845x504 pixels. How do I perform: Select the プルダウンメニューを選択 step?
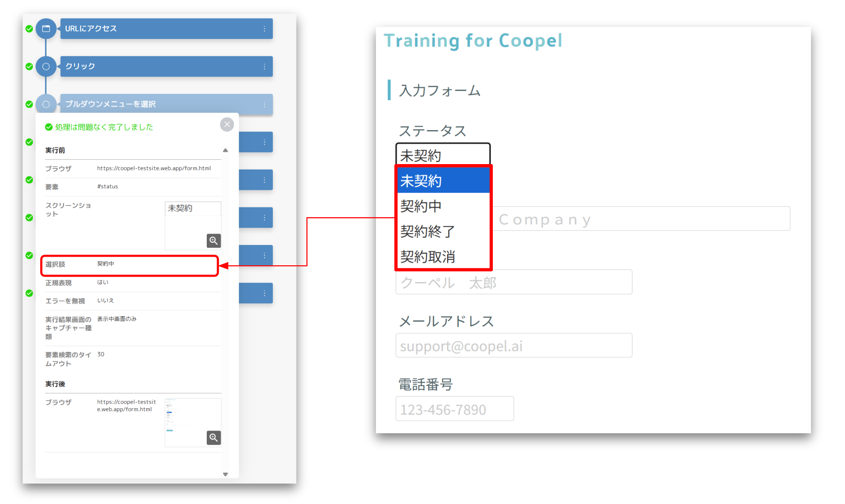pos(166,104)
